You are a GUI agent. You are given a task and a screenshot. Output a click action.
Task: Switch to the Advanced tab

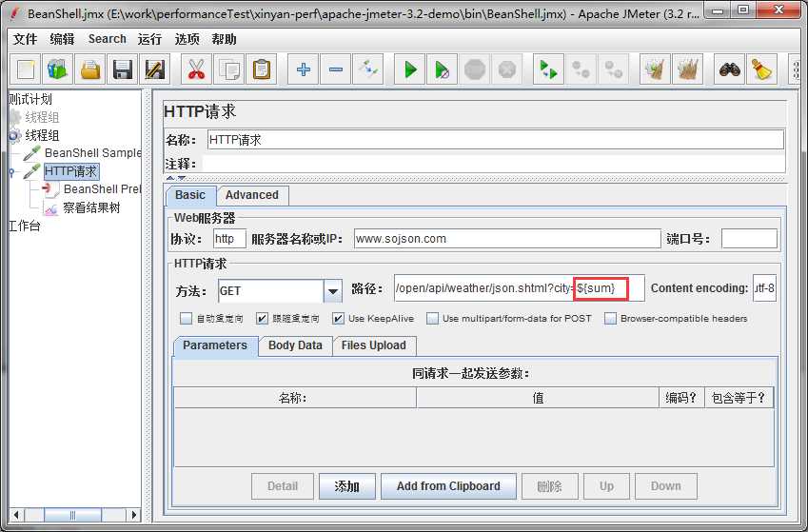tap(252, 195)
